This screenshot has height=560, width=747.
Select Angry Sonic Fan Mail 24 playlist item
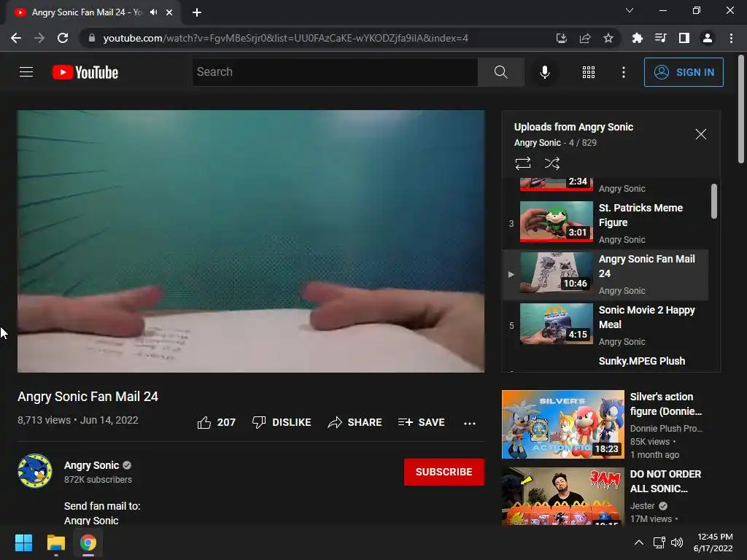click(605, 275)
